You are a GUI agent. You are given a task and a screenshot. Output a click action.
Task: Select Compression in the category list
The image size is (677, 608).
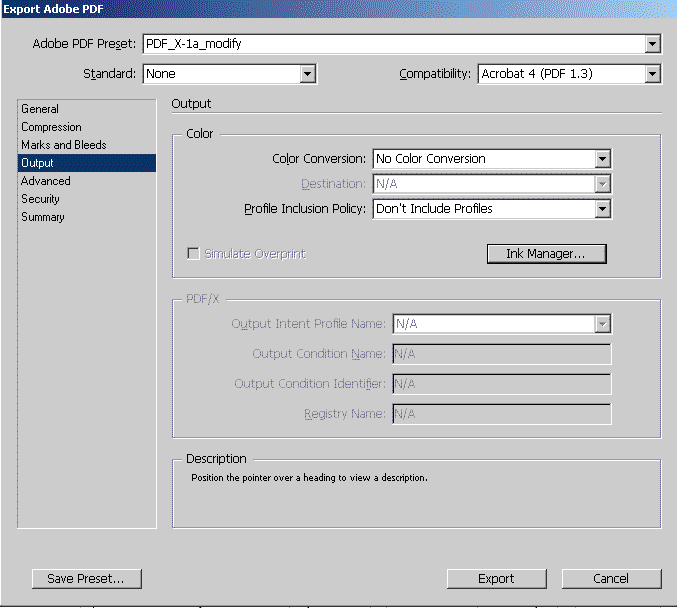pos(87,127)
